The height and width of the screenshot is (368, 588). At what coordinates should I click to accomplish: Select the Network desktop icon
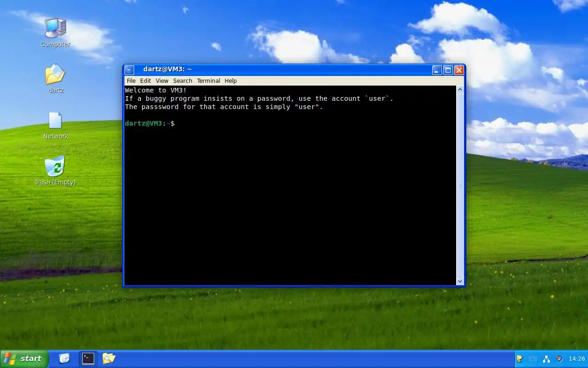pyautogui.click(x=56, y=125)
